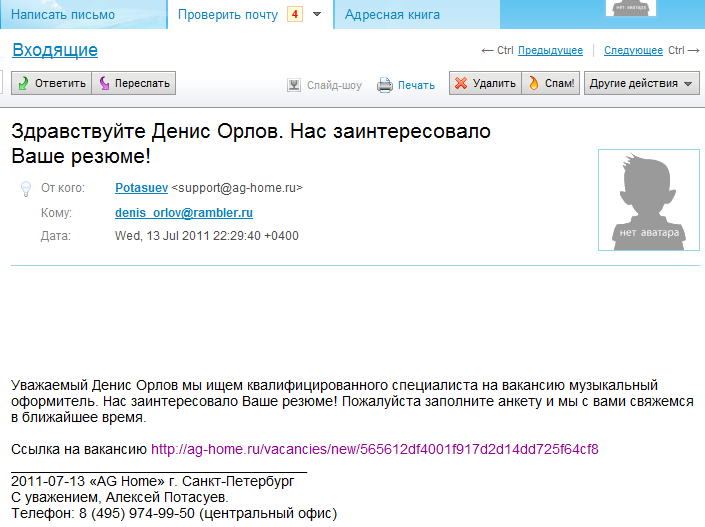Click the light bulb icon beside От кого
The image size is (705, 527).
(x=26, y=189)
